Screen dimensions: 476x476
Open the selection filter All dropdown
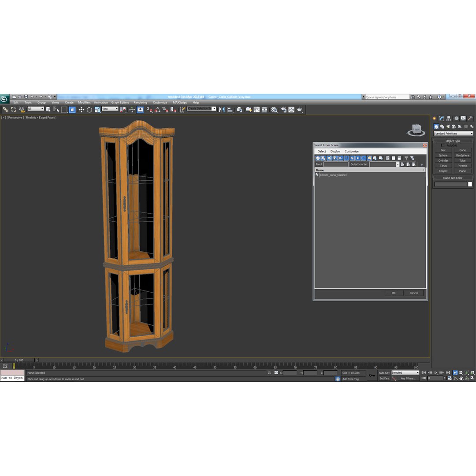(x=36, y=109)
